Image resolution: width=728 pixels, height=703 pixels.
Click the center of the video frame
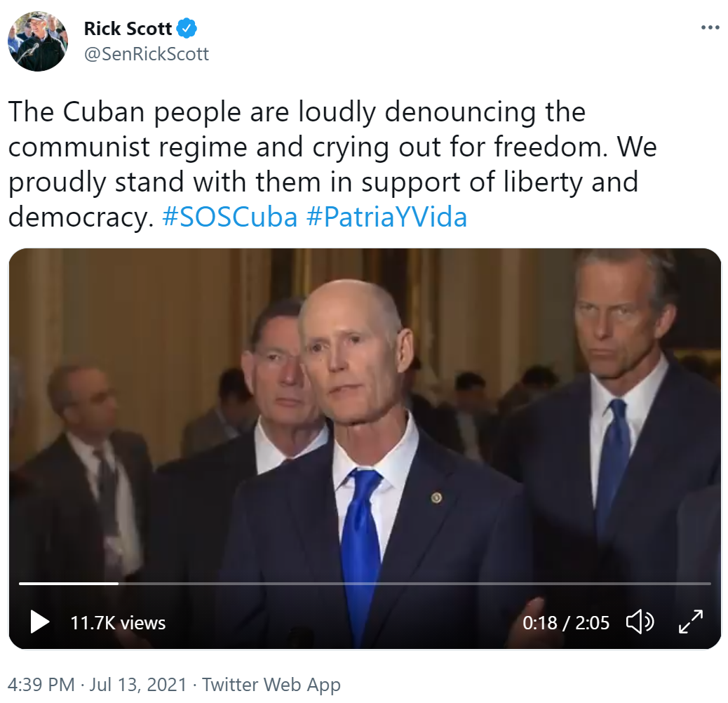point(365,448)
